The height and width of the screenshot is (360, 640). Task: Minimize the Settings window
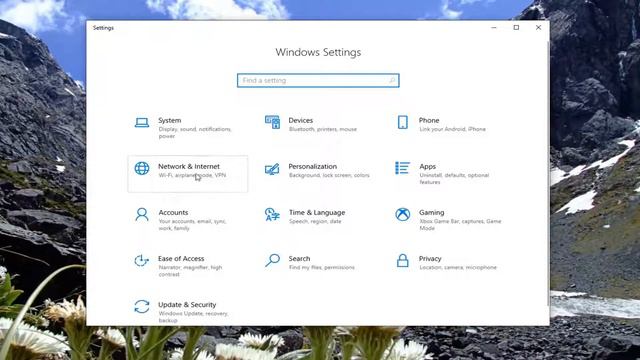(x=494, y=28)
